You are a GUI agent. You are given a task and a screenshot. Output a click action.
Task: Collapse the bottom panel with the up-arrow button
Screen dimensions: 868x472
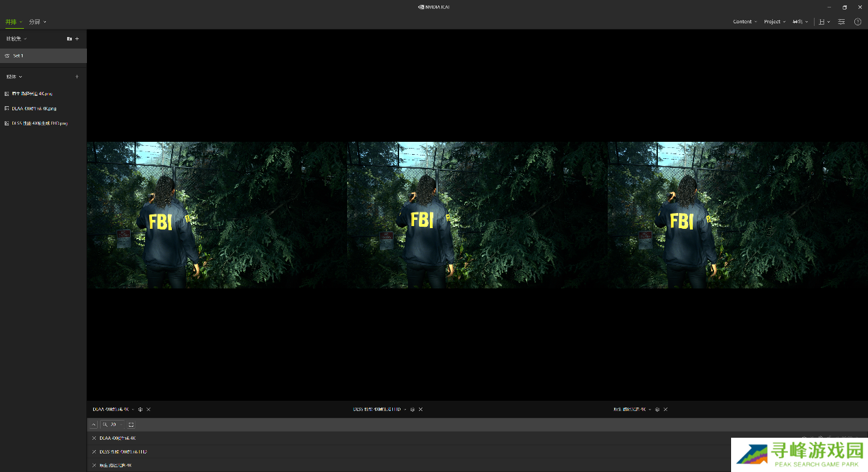click(x=94, y=425)
